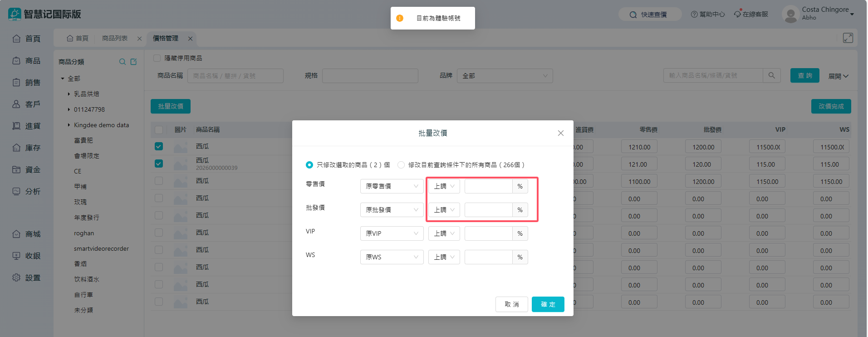Switch to the 商品列表 tab
The height and width of the screenshot is (337, 868).
pyautogui.click(x=115, y=39)
